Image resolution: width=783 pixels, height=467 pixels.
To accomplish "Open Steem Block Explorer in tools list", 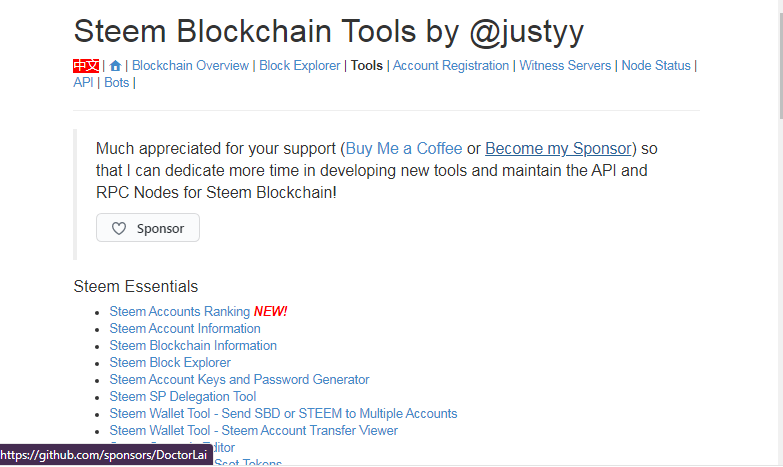I will click(x=170, y=363).
